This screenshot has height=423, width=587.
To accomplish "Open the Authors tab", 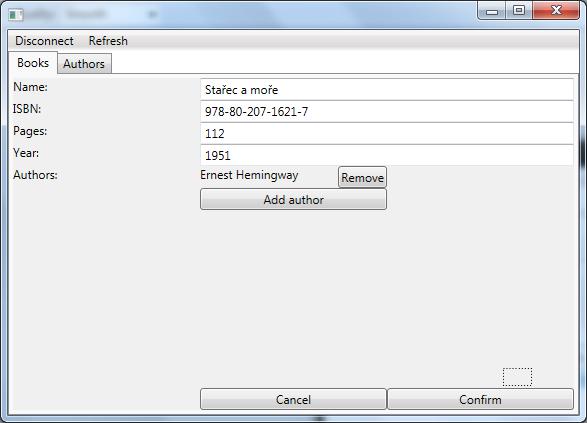I will (x=84, y=64).
